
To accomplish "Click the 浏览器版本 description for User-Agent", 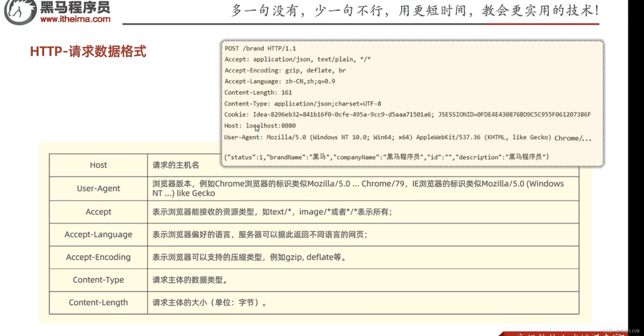I will (363, 188).
